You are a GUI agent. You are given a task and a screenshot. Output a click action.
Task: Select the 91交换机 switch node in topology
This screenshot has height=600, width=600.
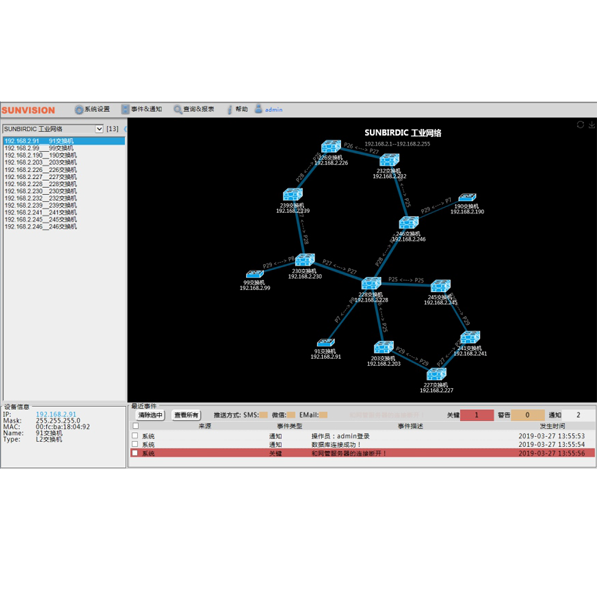(326, 342)
